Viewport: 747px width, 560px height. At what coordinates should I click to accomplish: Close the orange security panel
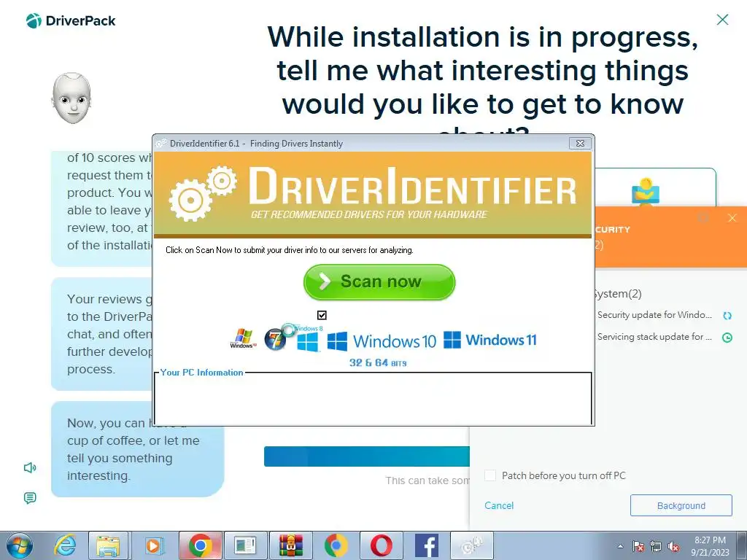(732, 218)
